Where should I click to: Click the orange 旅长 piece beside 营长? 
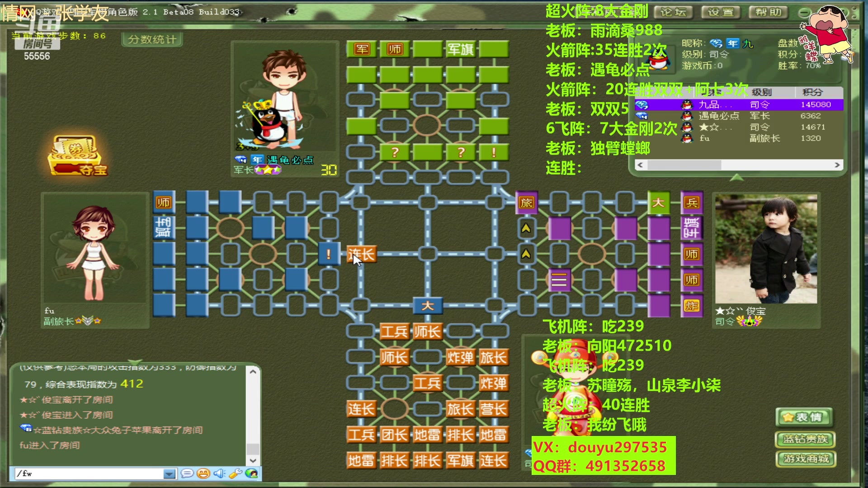[x=460, y=409]
